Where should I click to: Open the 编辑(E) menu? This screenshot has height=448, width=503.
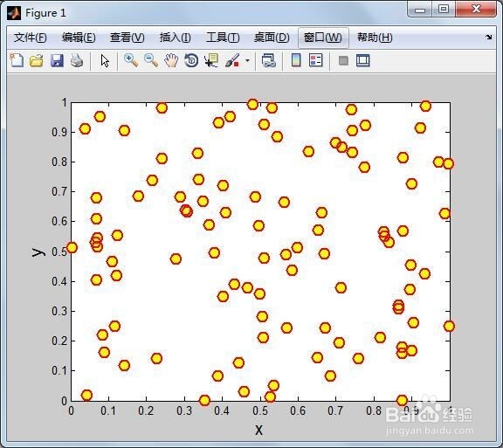[79, 38]
